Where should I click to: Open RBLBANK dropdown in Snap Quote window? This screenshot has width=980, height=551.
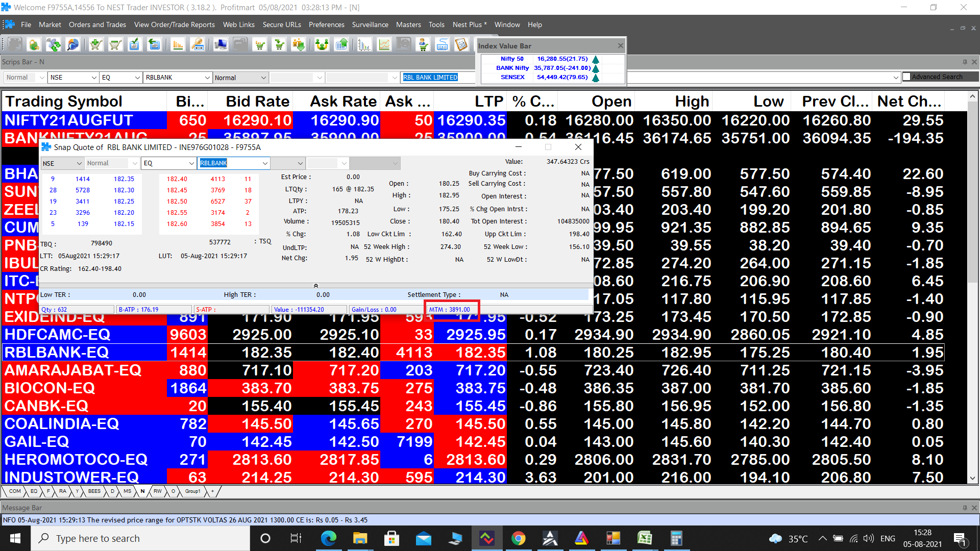point(265,163)
